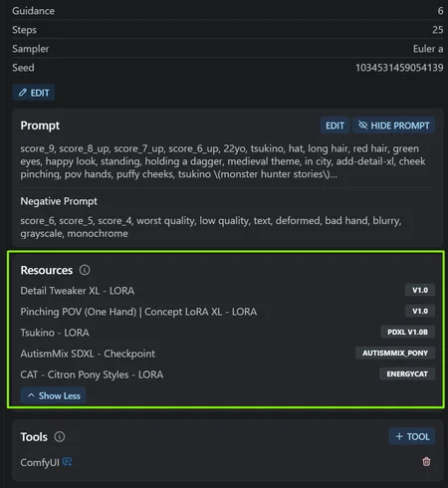Click EDIT button in Prompt header
Image resolution: width=448 pixels, height=488 pixels.
click(x=335, y=125)
